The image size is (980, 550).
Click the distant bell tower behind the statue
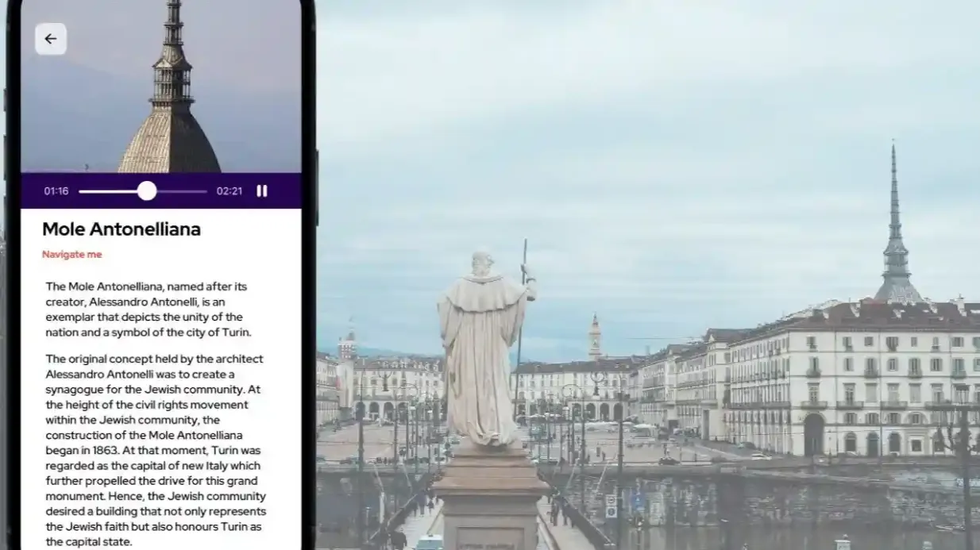click(x=595, y=337)
